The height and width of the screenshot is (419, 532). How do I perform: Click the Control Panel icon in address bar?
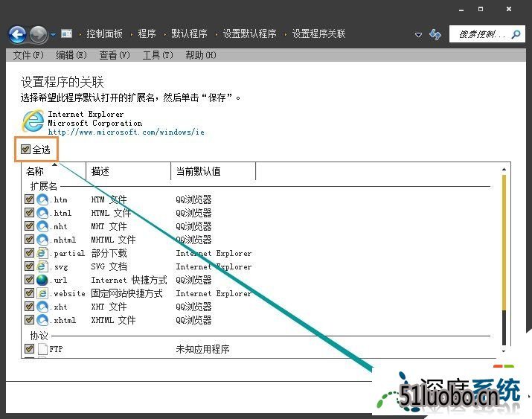pos(66,33)
